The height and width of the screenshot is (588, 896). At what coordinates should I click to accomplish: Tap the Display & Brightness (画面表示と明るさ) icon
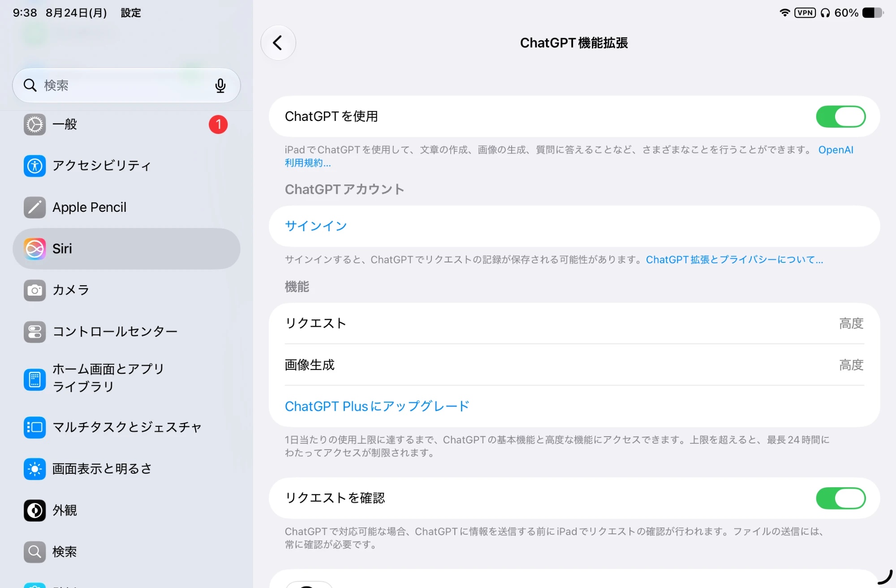click(34, 469)
